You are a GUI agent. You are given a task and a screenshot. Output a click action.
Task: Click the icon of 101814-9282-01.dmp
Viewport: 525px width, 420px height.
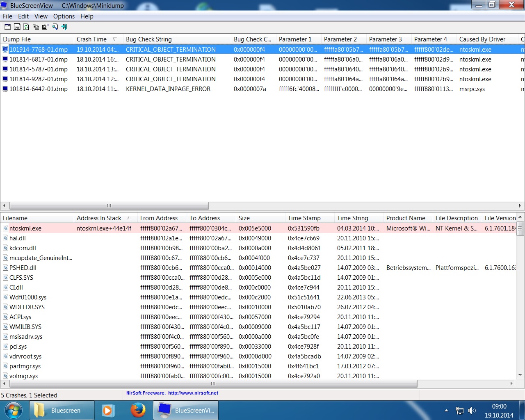coord(5,79)
